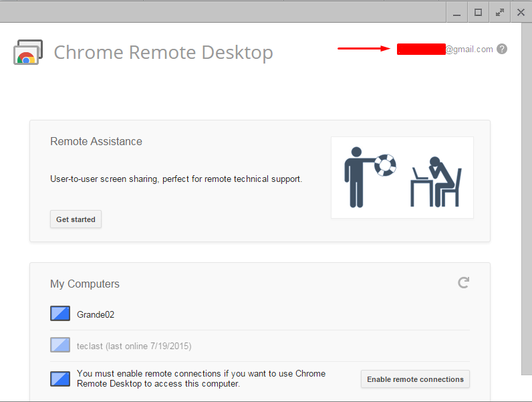Click the User-to-user screen sharing description
This screenshot has width=532, height=402.
(176, 179)
